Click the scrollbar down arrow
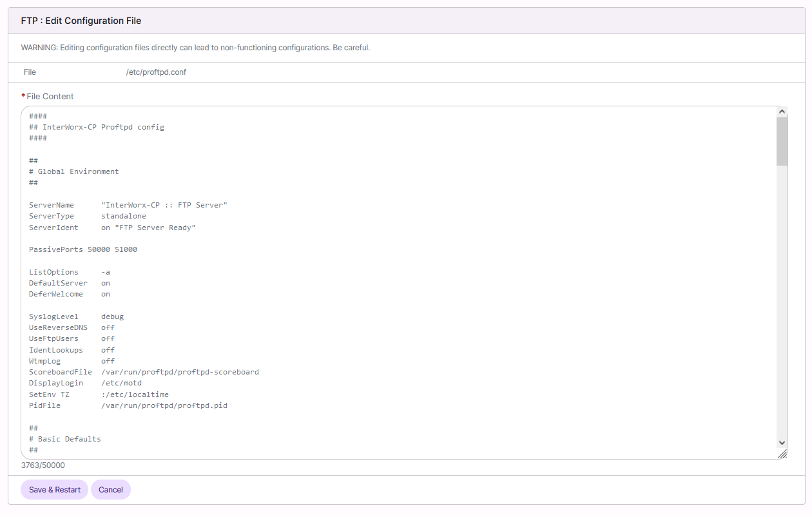This screenshot has height=515, width=812. click(x=782, y=443)
